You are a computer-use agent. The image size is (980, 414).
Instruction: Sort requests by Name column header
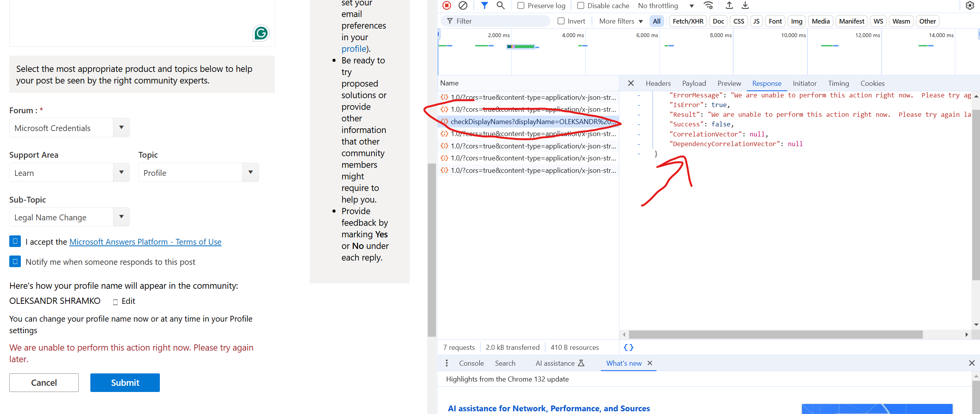click(x=527, y=83)
